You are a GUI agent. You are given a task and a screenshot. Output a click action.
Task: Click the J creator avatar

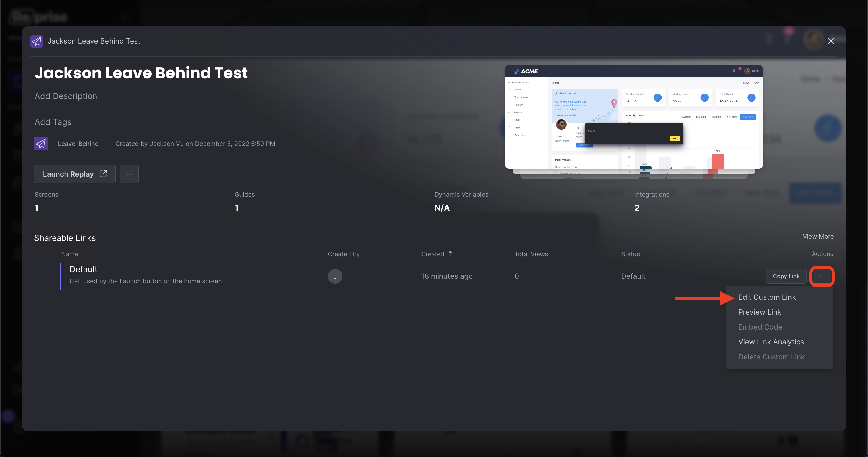[x=335, y=276]
